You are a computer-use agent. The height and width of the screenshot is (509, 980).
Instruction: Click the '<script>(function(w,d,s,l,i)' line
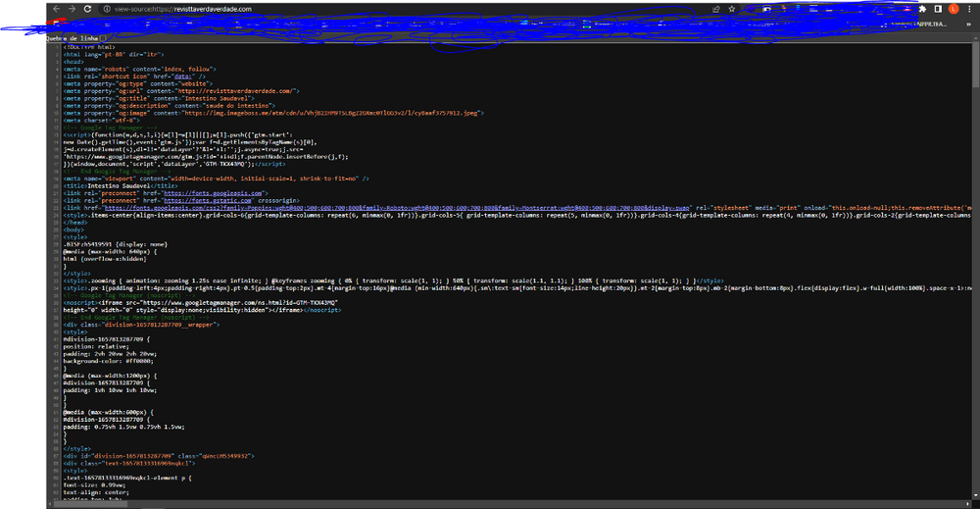pos(177,134)
